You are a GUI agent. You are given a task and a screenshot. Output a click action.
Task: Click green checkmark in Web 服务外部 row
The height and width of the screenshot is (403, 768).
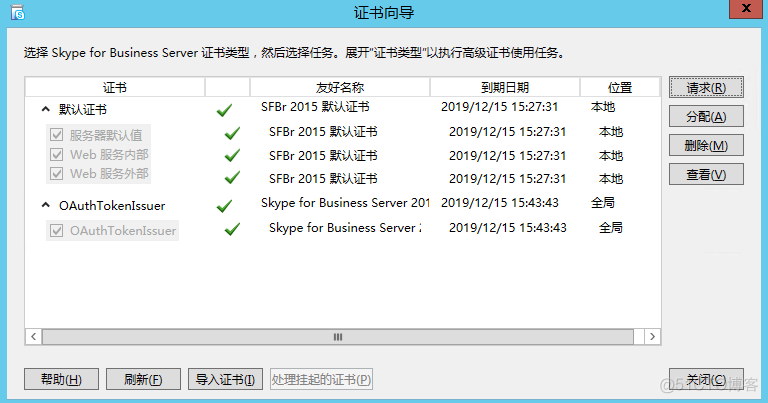tap(232, 177)
